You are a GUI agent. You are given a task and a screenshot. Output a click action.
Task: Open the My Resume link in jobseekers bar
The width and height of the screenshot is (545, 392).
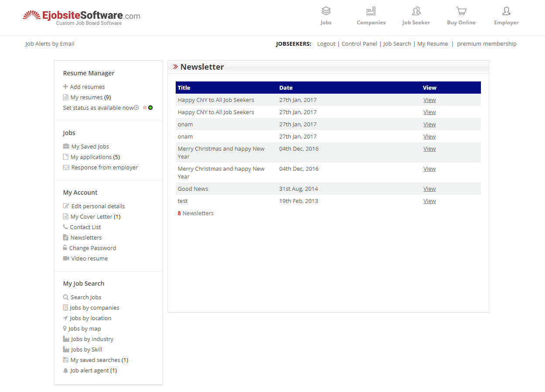tap(433, 44)
